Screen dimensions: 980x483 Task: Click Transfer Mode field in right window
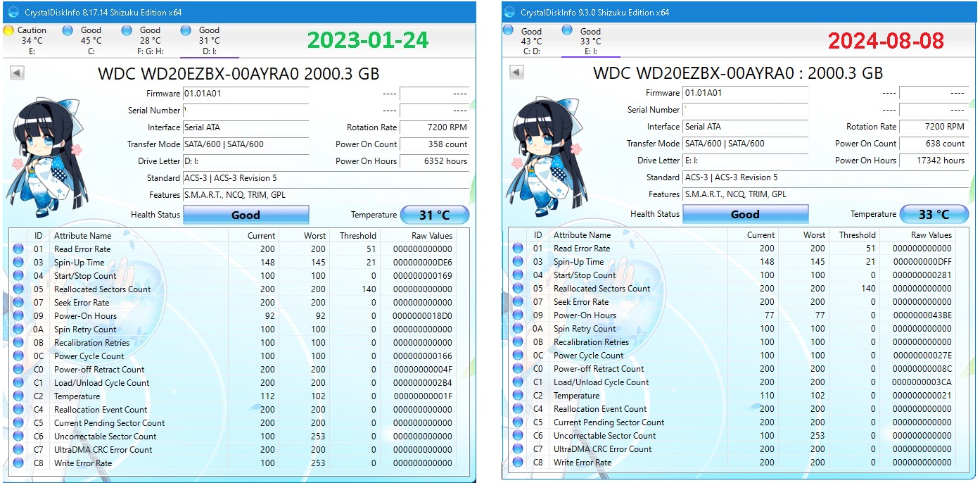click(x=746, y=144)
